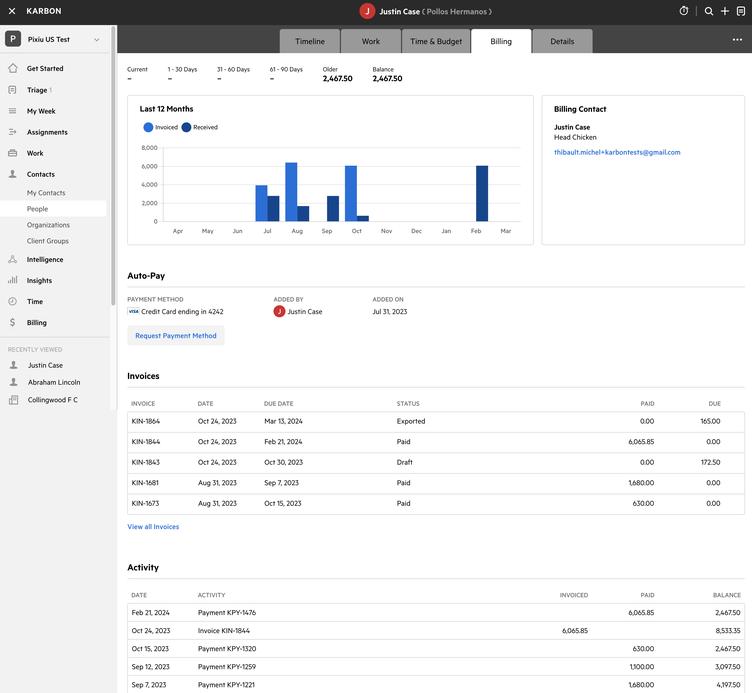Open the timer icon in top bar
752x693 pixels.
coord(683,11)
